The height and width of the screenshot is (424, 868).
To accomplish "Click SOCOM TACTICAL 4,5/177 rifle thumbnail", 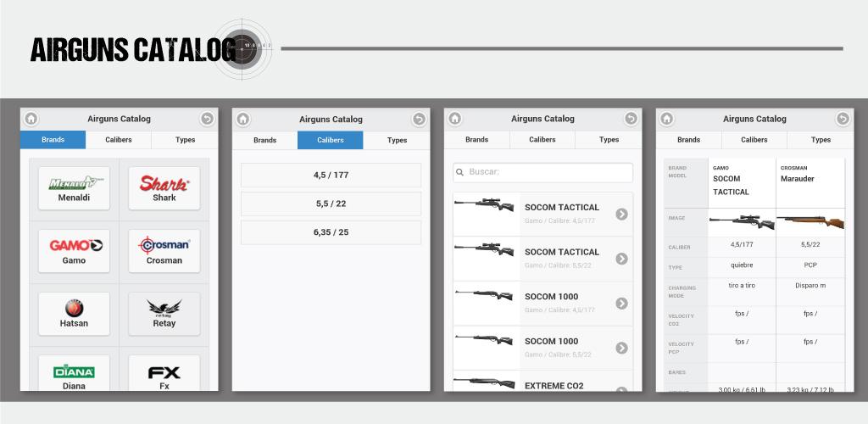I will coord(485,205).
